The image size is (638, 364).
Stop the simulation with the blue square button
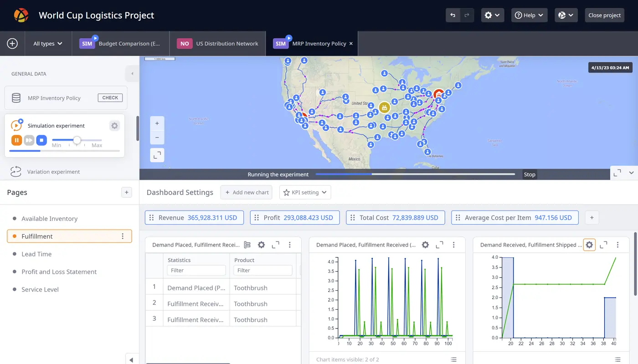(x=41, y=140)
